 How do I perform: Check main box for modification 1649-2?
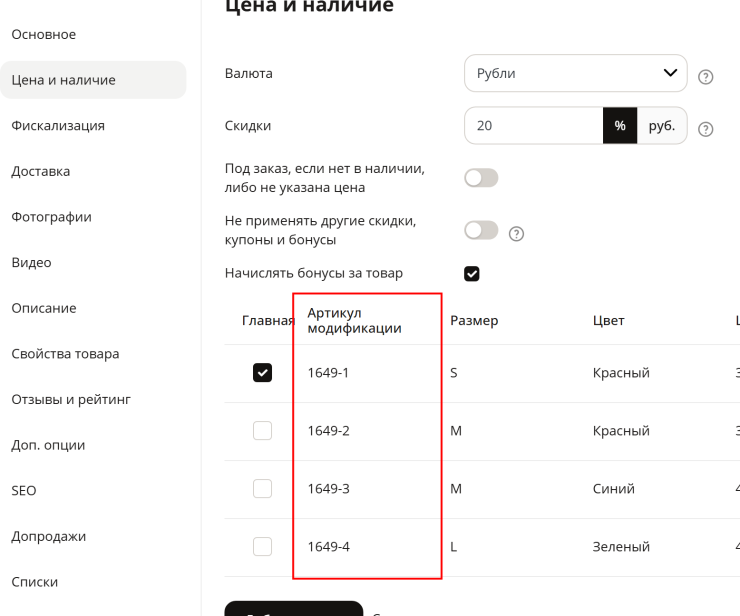[x=262, y=430]
